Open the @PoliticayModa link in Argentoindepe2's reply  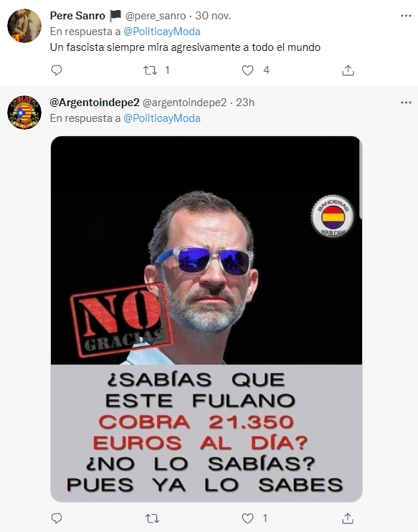click(x=162, y=118)
